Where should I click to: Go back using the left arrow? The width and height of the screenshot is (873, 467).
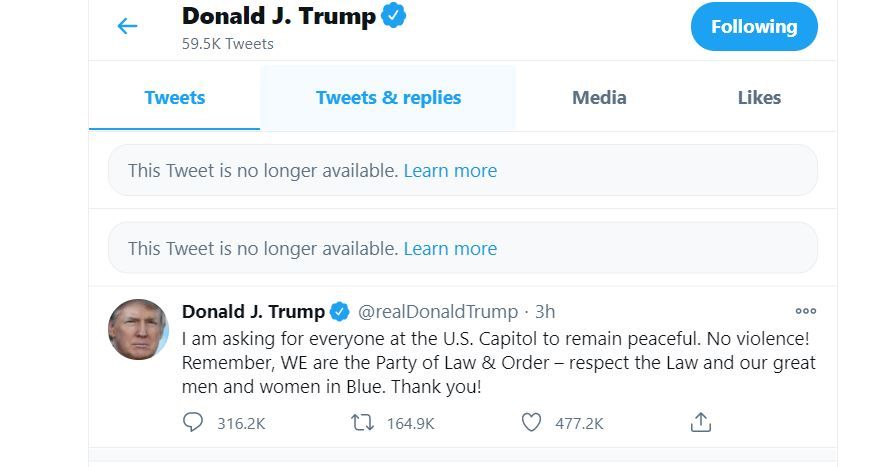pos(127,26)
